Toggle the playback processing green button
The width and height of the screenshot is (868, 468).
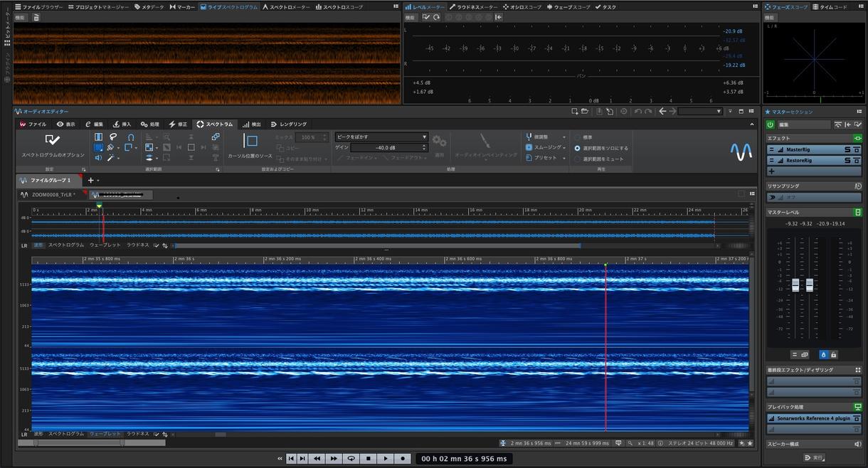click(x=857, y=407)
